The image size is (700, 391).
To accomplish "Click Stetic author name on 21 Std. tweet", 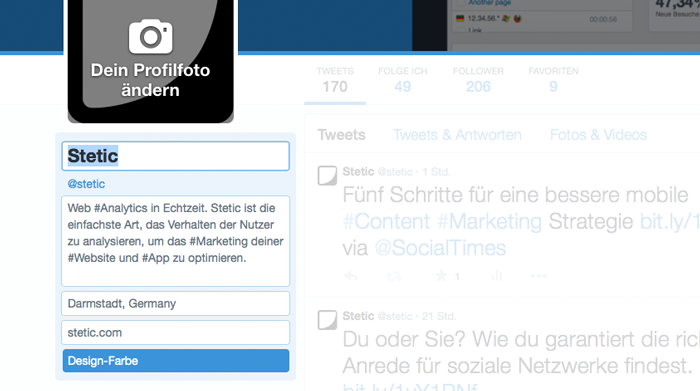I will pyautogui.click(x=358, y=316).
